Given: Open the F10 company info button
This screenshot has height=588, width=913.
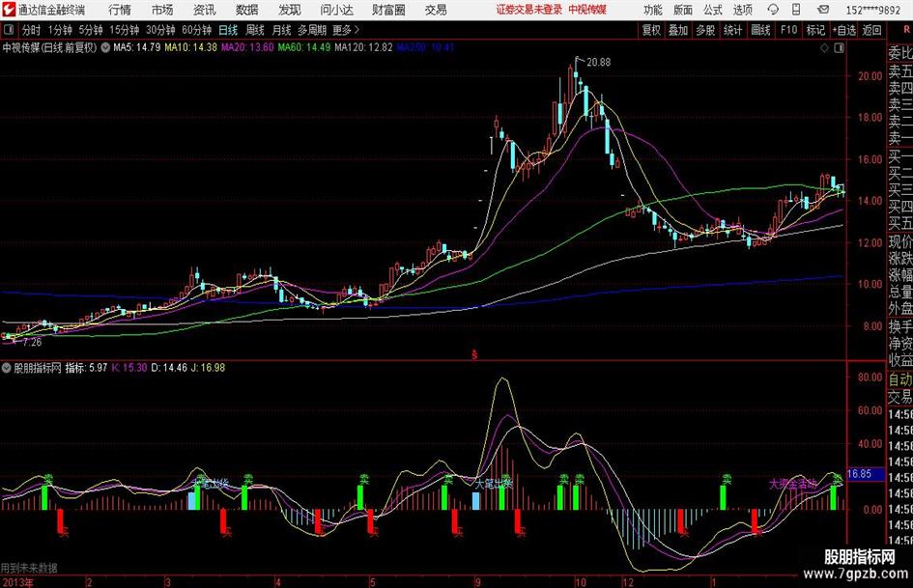Looking at the screenshot, I should 788,30.
